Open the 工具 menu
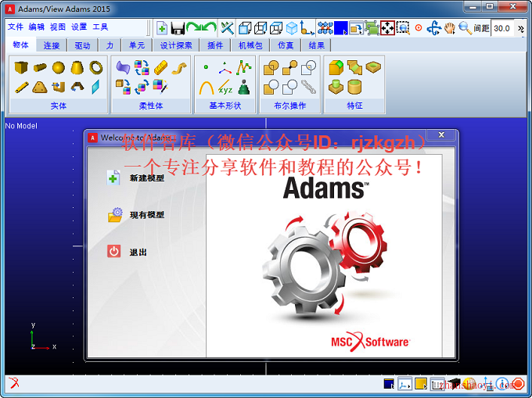The width and height of the screenshot is (532, 398). point(100,27)
